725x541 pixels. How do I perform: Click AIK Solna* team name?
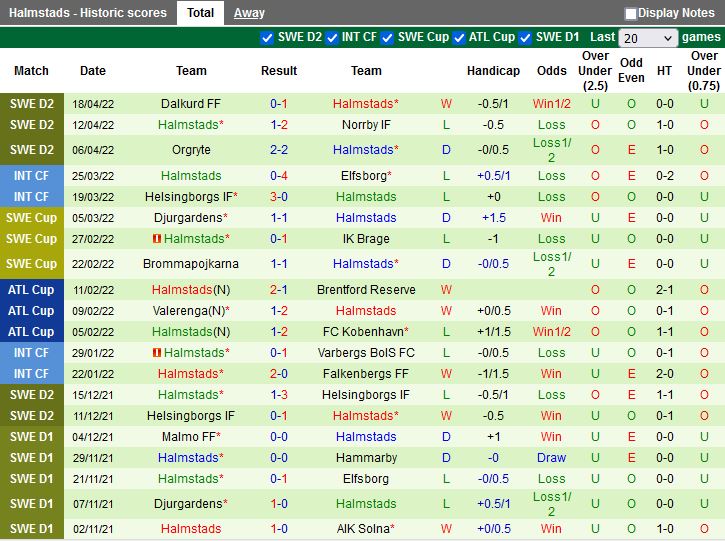(366, 529)
